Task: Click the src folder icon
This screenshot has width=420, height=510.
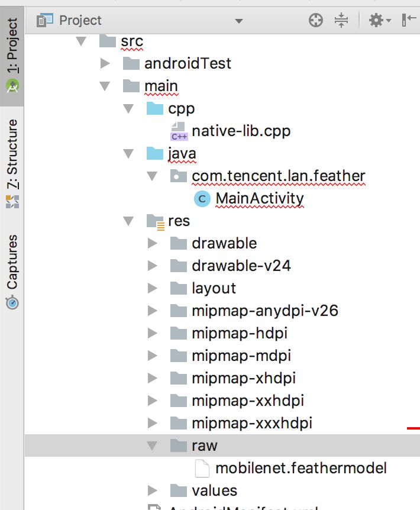Action: tap(108, 41)
